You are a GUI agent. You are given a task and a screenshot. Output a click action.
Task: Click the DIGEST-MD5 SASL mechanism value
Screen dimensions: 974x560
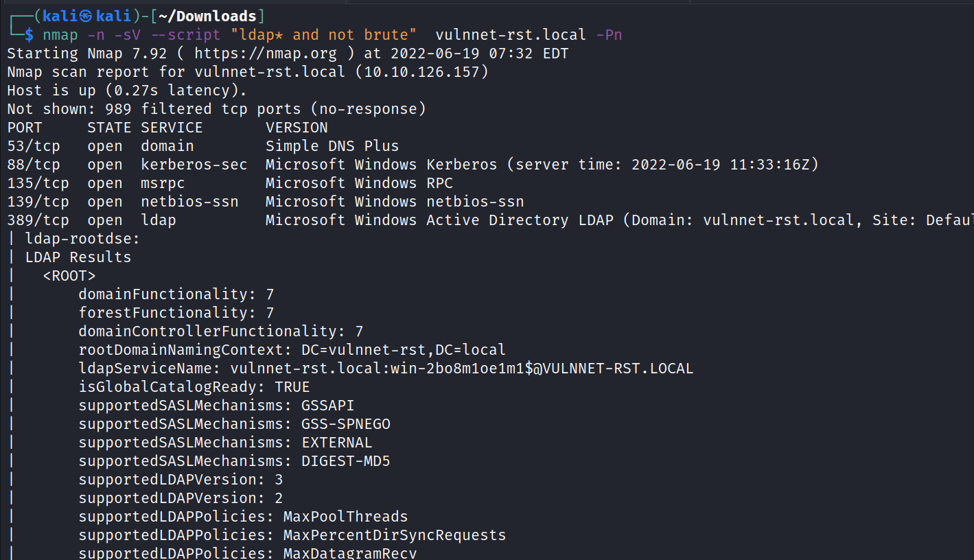(346, 461)
